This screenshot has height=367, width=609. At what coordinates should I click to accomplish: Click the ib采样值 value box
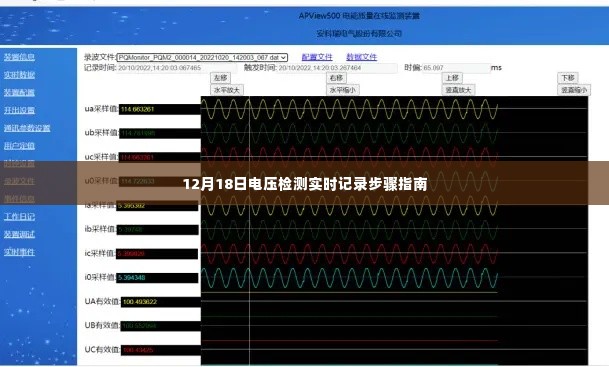pos(157,230)
